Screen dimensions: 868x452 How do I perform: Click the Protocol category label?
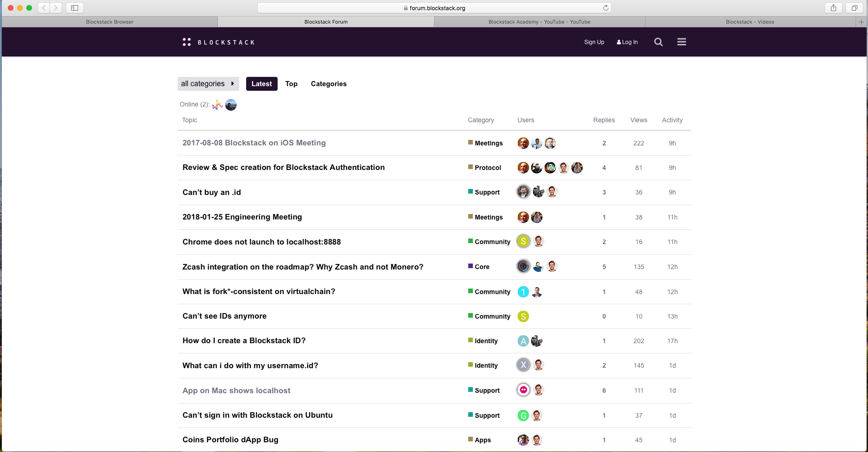[x=484, y=168]
